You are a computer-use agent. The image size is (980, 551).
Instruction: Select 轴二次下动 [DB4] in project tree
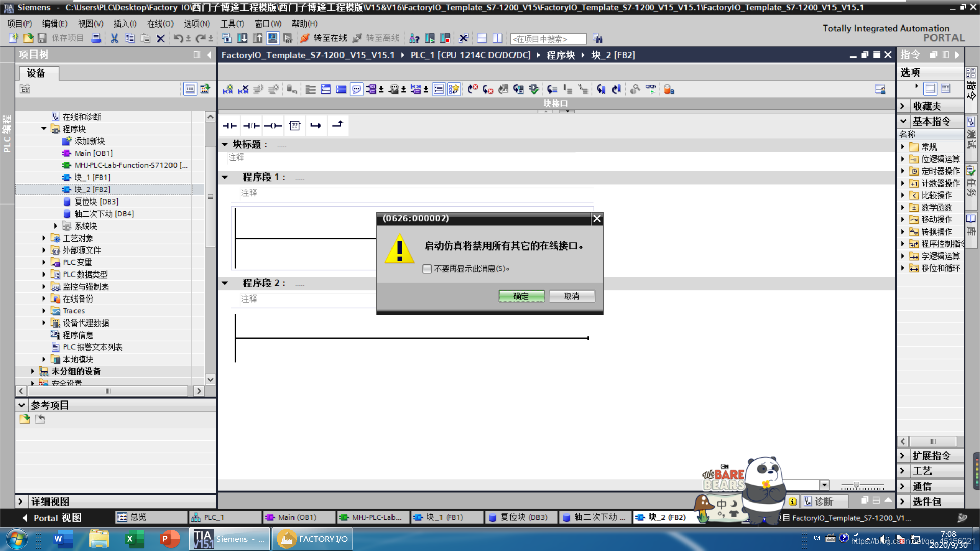pyautogui.click(x=104, y=214)
